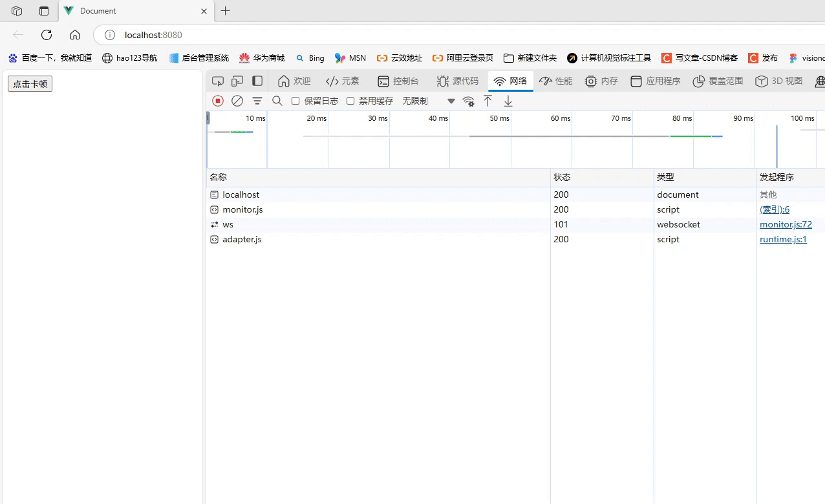Open the 性能 tab
Screen dimensions: 825x504
coord(556,81)
